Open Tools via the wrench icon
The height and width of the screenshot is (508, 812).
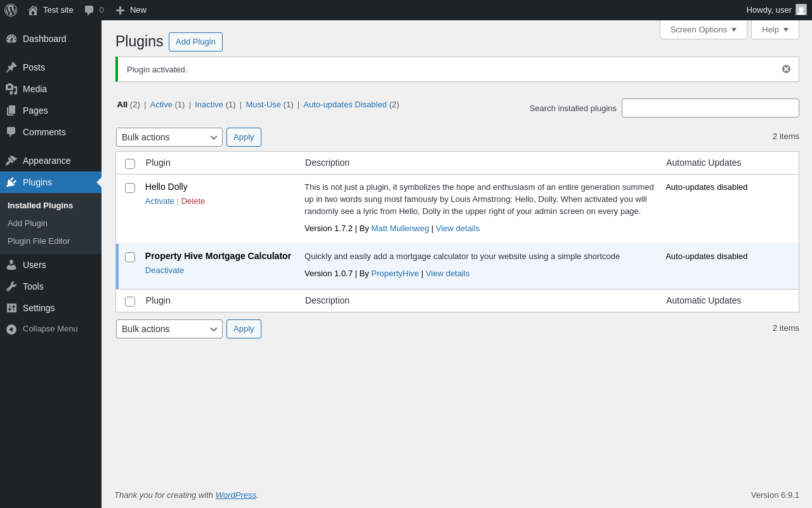pos(11,286)
